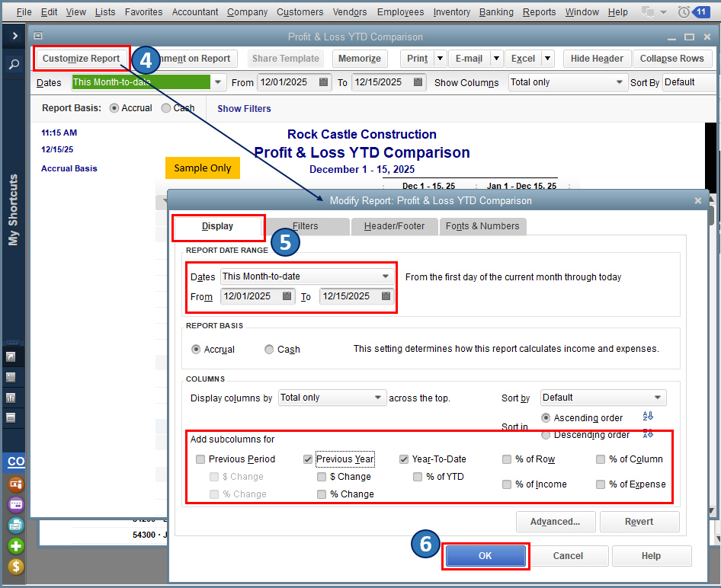The width and height of the screenshot is (721, 588).
Task: Open calendar for report From date 12/01/2025
Action: 323,82
